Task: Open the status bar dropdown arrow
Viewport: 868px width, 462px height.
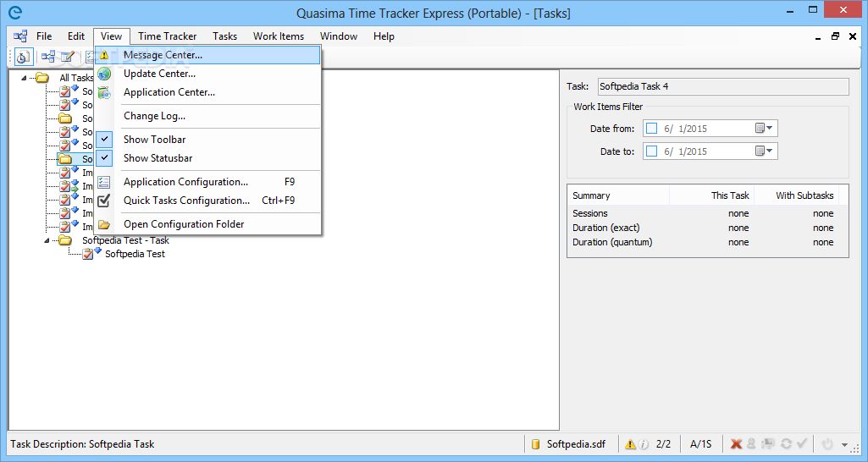Action: pos(845,444)
